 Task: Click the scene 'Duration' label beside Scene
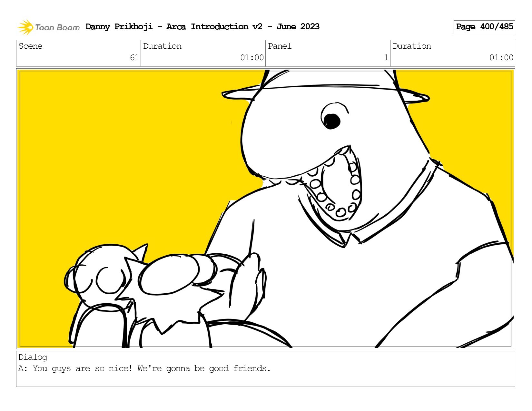pyautogui.click(x=162, y=46)
